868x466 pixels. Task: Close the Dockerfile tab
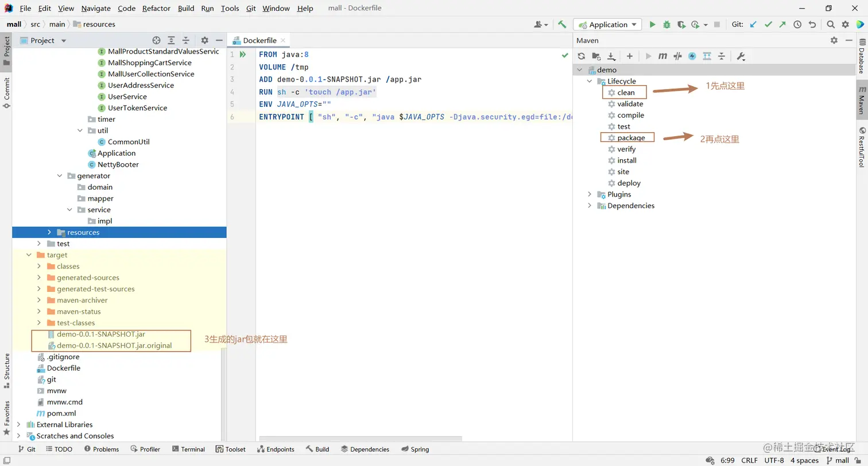click(283, 41)
